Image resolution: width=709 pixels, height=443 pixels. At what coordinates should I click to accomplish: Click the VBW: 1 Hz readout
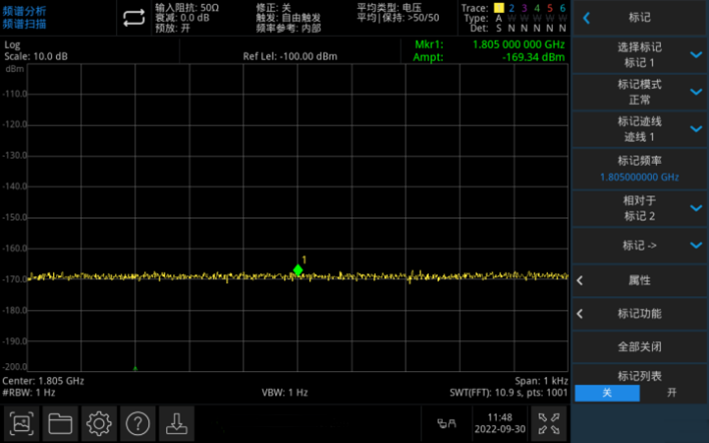click(285, 392)
